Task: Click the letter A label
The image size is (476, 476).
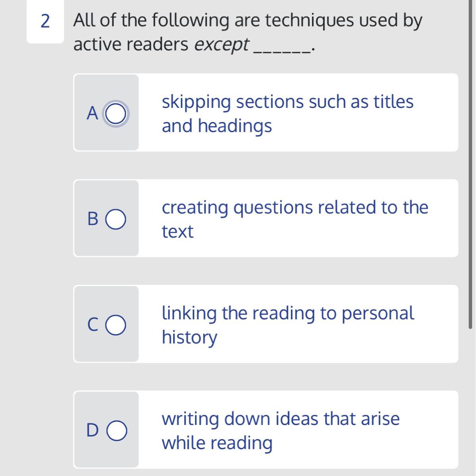Action: point(92,113)
